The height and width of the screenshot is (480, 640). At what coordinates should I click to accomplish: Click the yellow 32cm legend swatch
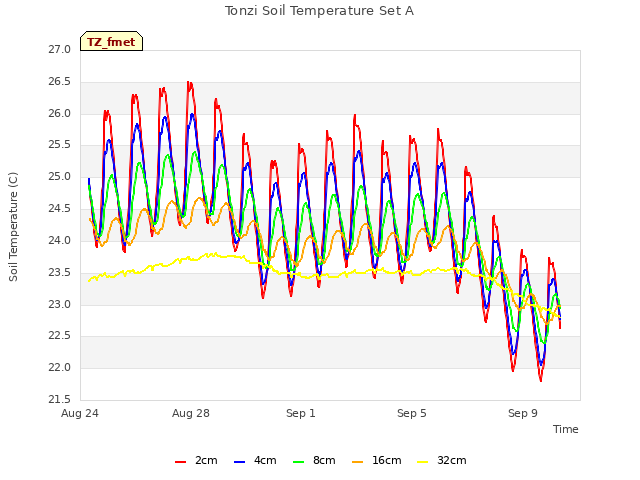pyautogui.click(x=423, y=462)
